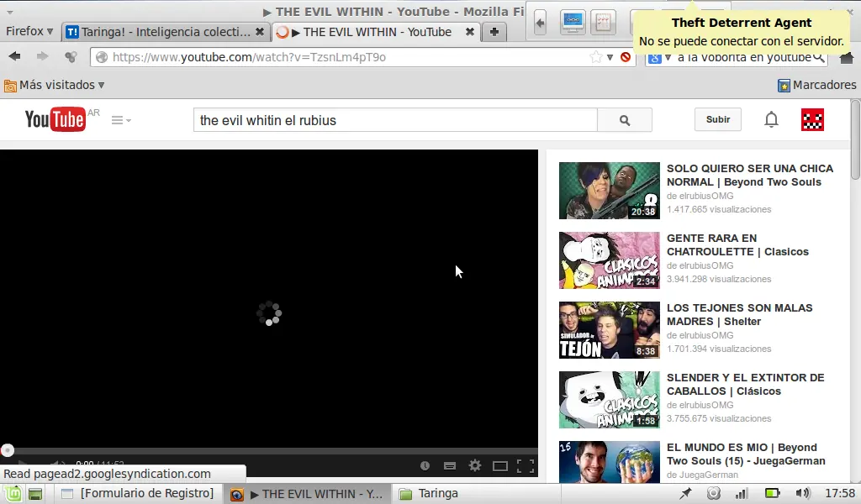Click the browser forward arrow
This screenshot has width=861, height=504.
point(42,56)
